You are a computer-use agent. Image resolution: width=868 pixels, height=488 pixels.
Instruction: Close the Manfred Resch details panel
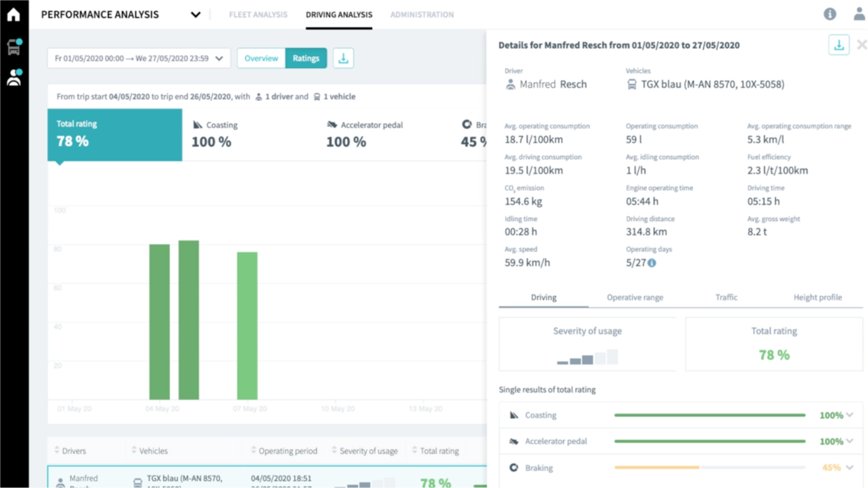[861, 45]
